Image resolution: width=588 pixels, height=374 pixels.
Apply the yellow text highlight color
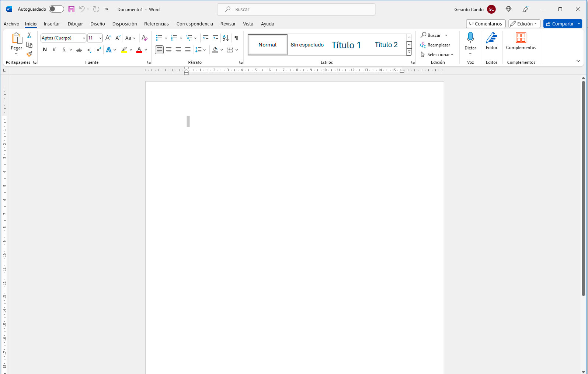tap(124, 50)
